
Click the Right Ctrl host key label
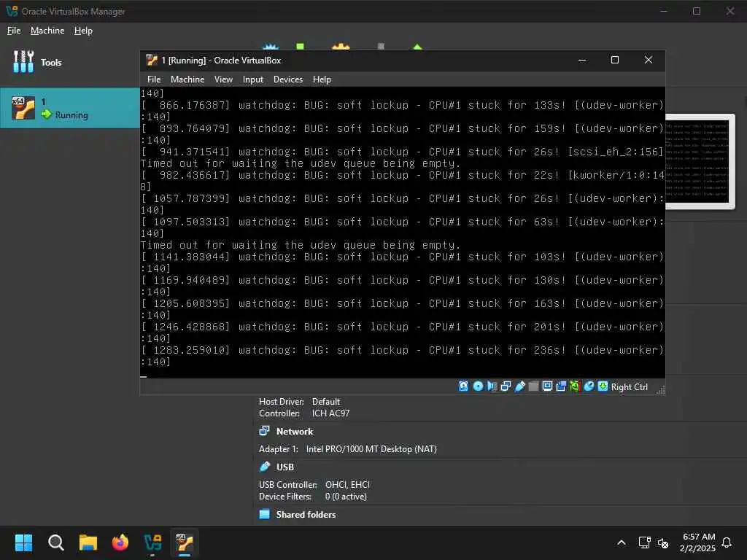click(x=630, y=387)
